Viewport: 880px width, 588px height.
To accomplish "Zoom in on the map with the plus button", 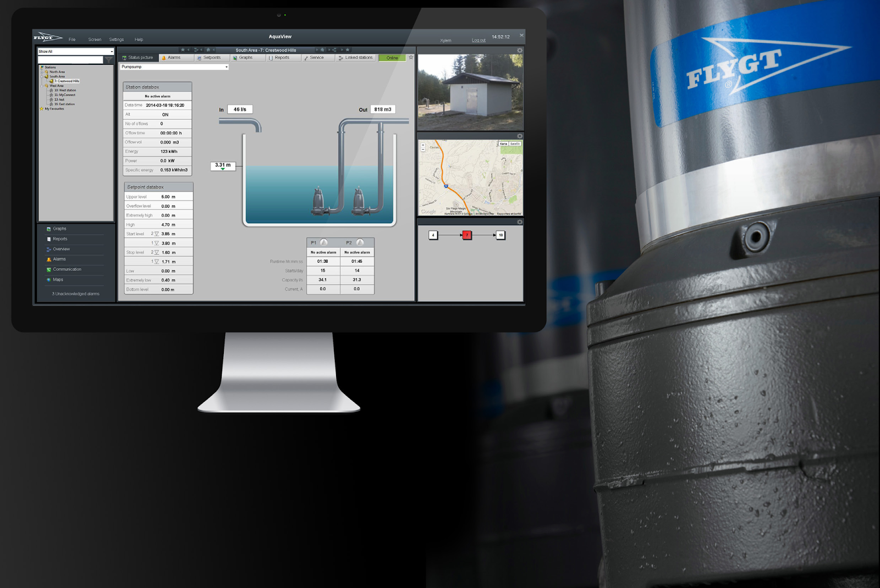I will coord(423,145).
